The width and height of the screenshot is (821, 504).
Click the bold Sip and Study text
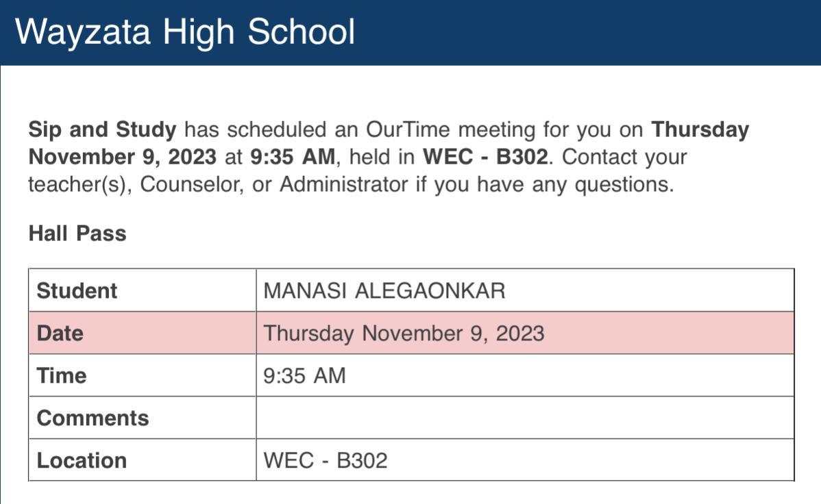[x=102, y=129]
